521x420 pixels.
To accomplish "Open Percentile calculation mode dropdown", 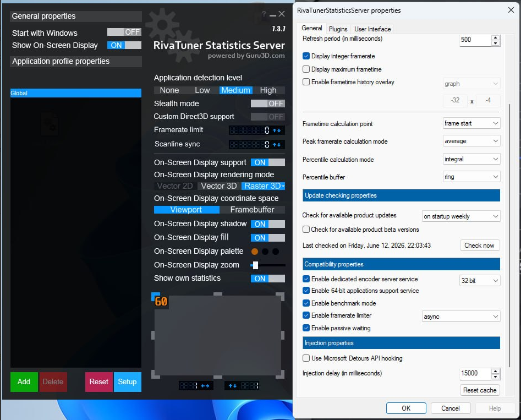I will (x=471, y=159).
